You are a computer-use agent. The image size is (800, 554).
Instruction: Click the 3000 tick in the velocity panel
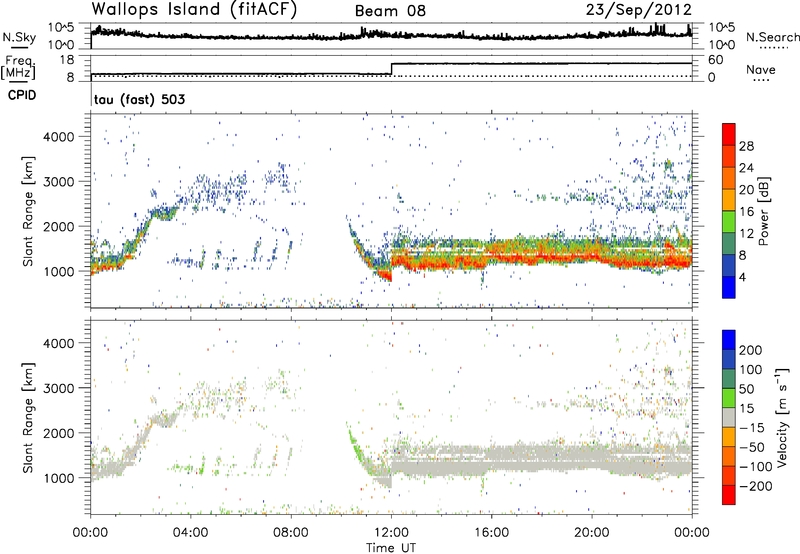coord(58,388)
